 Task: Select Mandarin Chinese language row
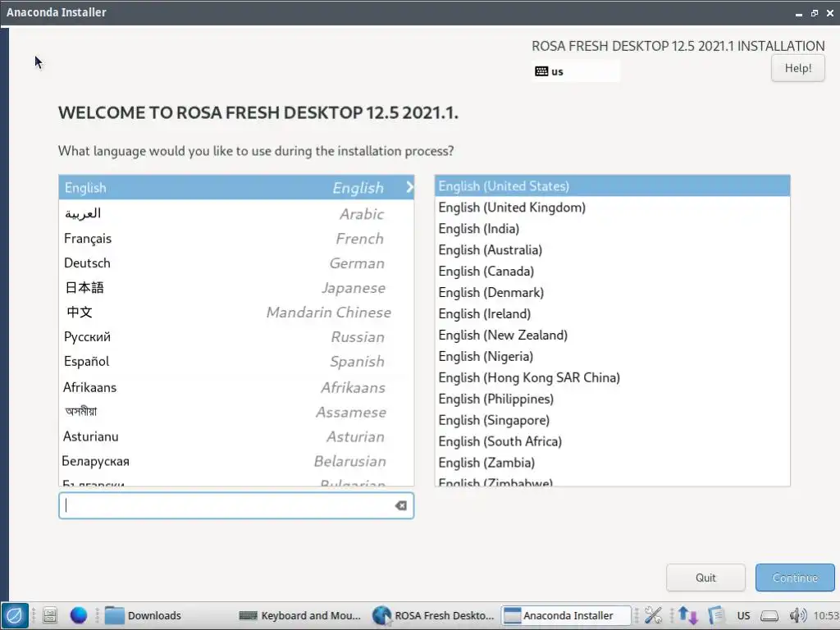pos(236,313)
